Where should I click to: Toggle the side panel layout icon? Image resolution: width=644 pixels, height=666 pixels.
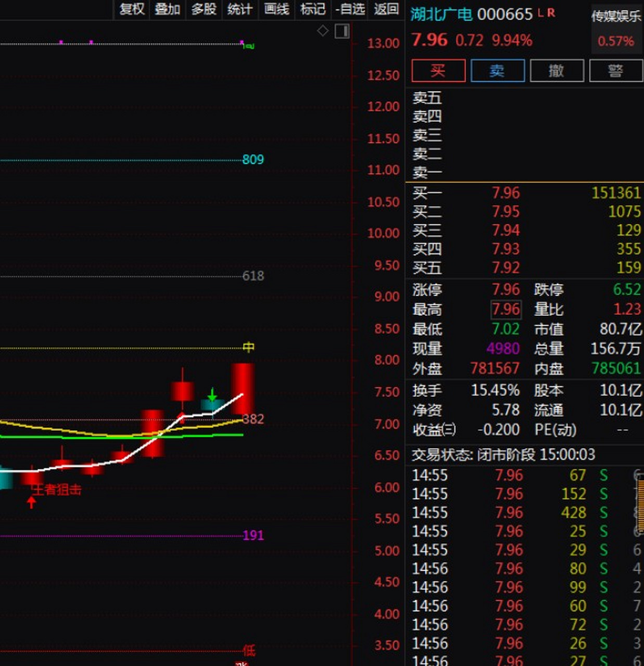coord(342,31)
